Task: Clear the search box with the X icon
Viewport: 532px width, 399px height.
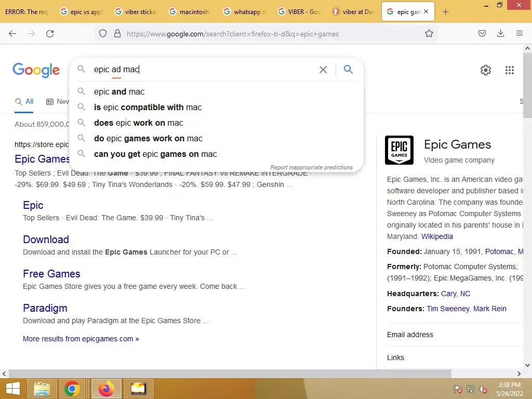Action: [323, 70]
